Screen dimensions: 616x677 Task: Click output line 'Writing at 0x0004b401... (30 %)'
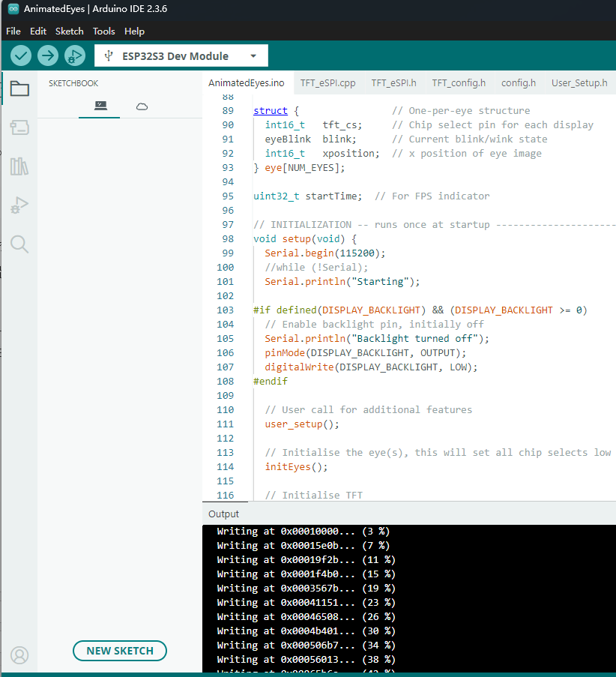coord(306,631)
